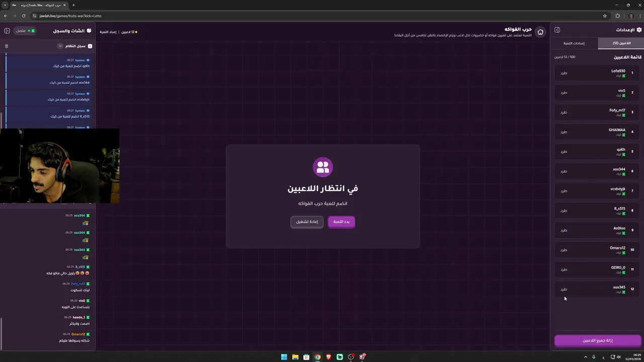Clear the system log with trash icon
This screenshot has width=644, height=362.
[7, 46]
